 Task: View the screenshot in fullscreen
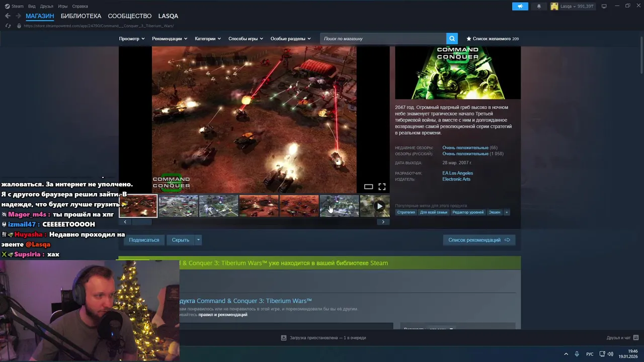click(382, 187)
